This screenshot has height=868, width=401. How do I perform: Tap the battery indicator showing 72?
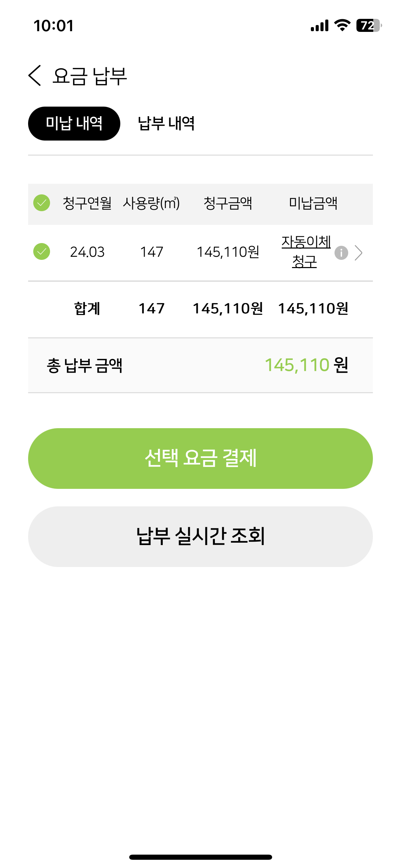pos(369,26)
